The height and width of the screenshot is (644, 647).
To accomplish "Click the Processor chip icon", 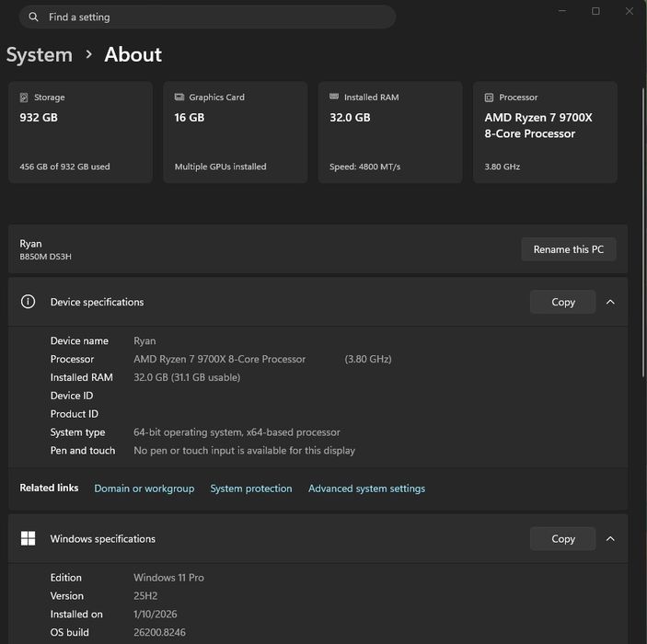I will [x=489, y=98].
